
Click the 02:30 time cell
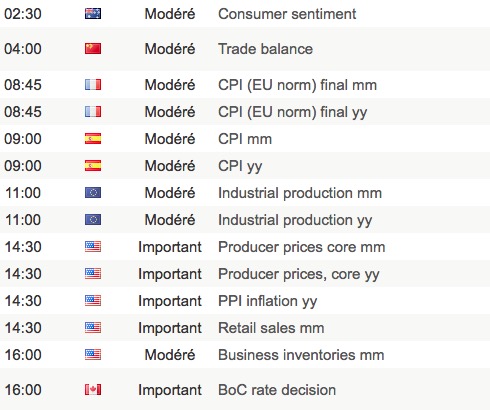(x=23, y=14)
